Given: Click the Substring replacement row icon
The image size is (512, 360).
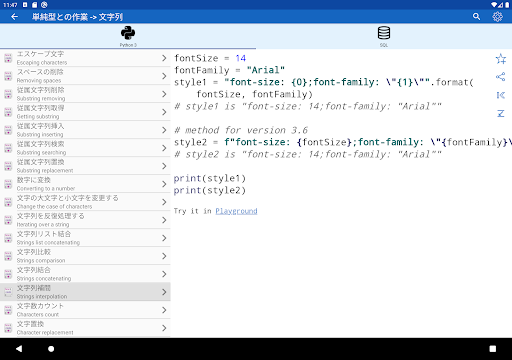Looking at the screenshot, I should tap(8, 166).
